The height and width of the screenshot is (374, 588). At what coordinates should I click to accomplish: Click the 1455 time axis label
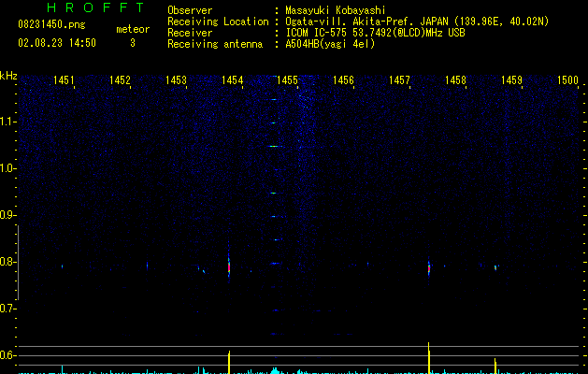click(x=287, y=79)
